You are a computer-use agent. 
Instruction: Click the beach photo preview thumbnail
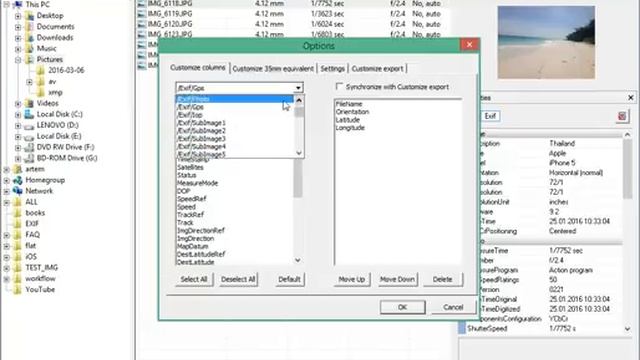point(546,42)
